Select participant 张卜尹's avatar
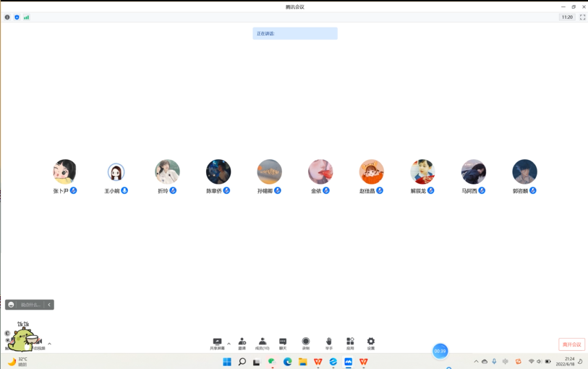The width and height of the screenshot is (588, 369). (x=65, y=171)
